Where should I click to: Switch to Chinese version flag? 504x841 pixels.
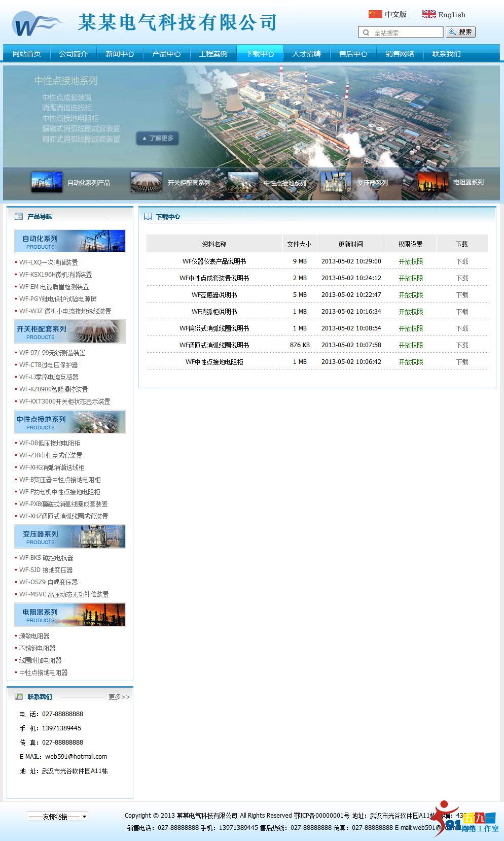375,14
